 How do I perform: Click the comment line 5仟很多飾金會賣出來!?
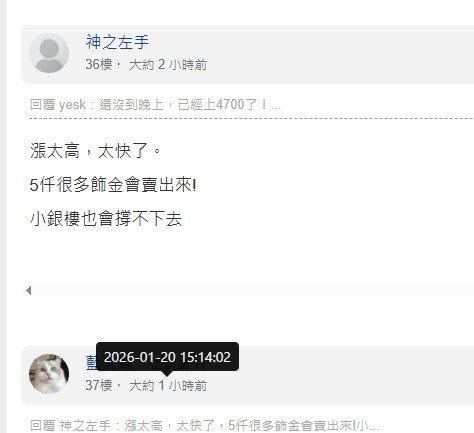113,184
